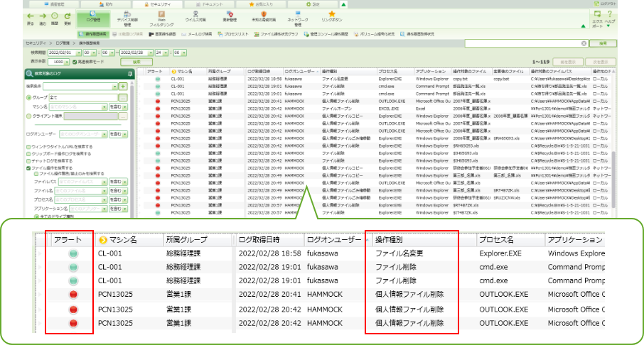This screenshot has height=345, width=644.
Task: Click the results table vertical scrollbar
Action: tap(614, 180)
